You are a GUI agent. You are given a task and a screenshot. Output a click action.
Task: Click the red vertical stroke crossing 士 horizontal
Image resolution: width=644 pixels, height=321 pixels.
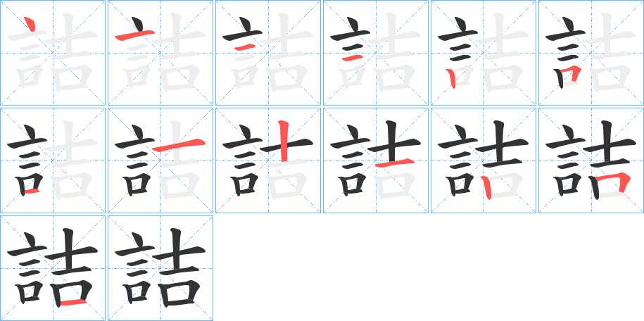pyautogui.click(x=283, y=141)
